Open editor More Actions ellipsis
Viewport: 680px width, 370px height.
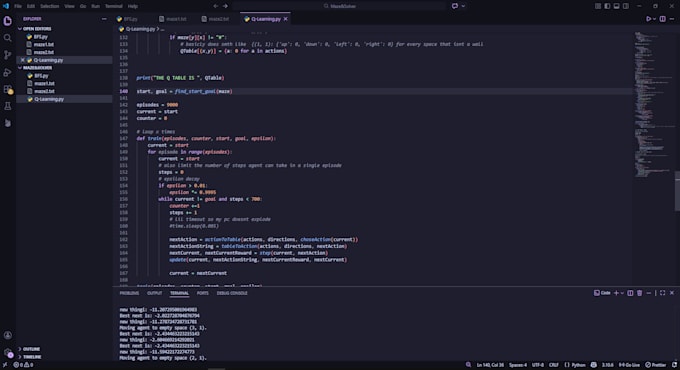coord(672,19)
